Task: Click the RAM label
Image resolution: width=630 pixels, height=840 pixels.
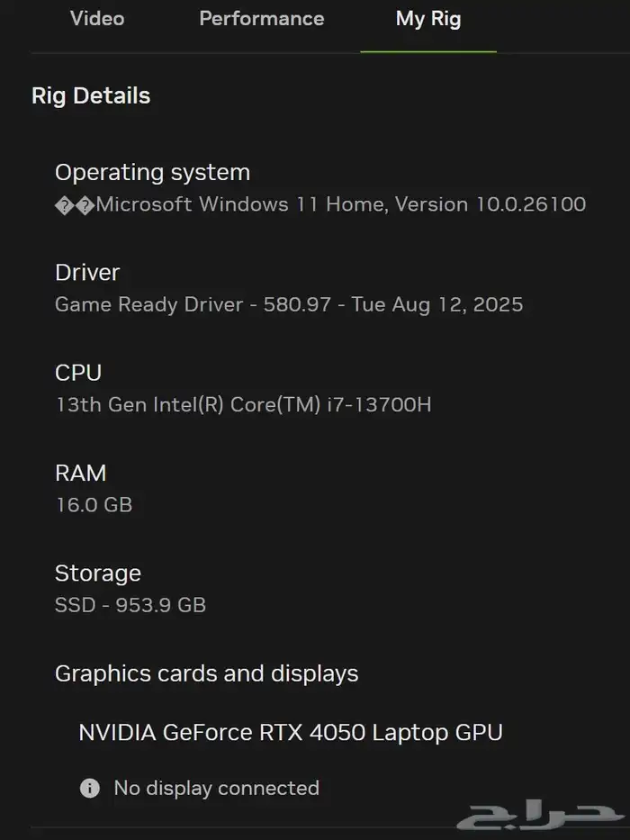Action: click(81, 473)
